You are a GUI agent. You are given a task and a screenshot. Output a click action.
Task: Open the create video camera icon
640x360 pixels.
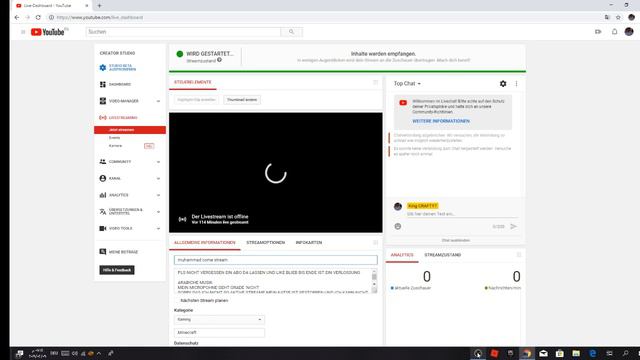pos(598,32)
